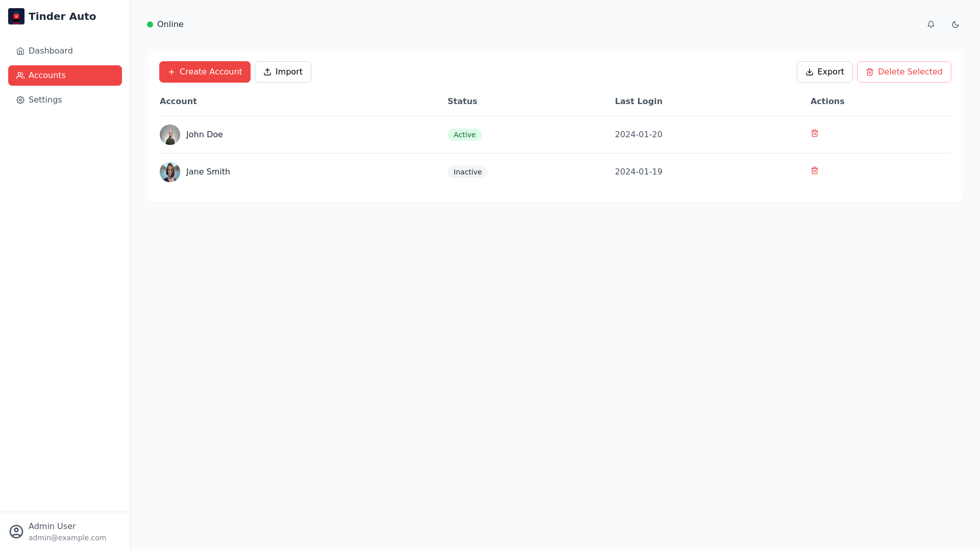
Task: Click the Tinder Auto logo icon
Action: (16, 16)
